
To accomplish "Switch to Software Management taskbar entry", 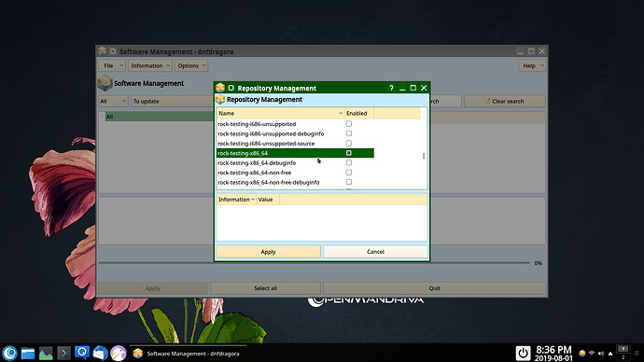I will click(188, 354).
